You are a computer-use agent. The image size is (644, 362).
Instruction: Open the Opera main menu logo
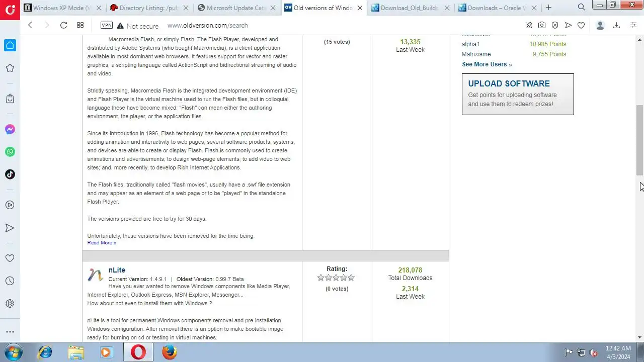click(x=10, y=9)
